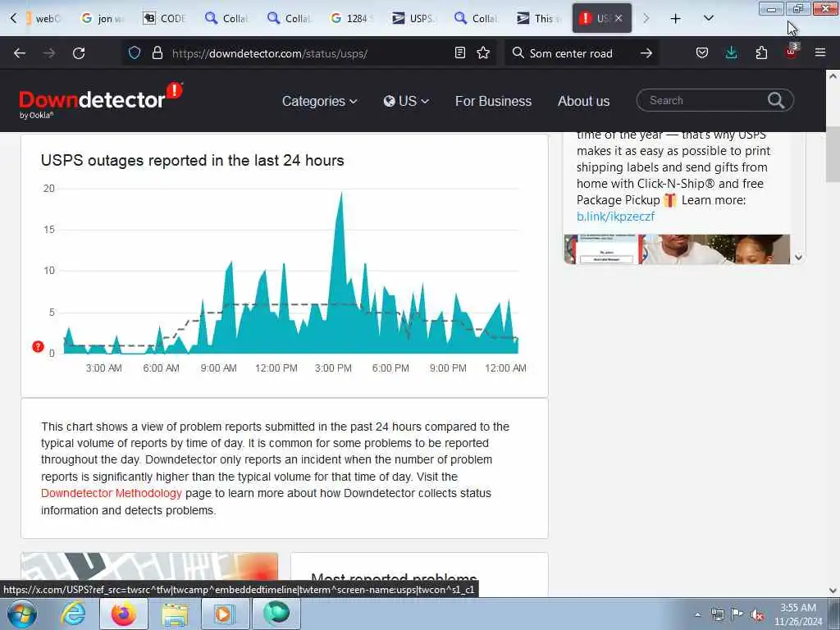Image resolution: width=840 pixels, height=630 pixels.
Task: Click the network tray icon
Action: point(717,614)
